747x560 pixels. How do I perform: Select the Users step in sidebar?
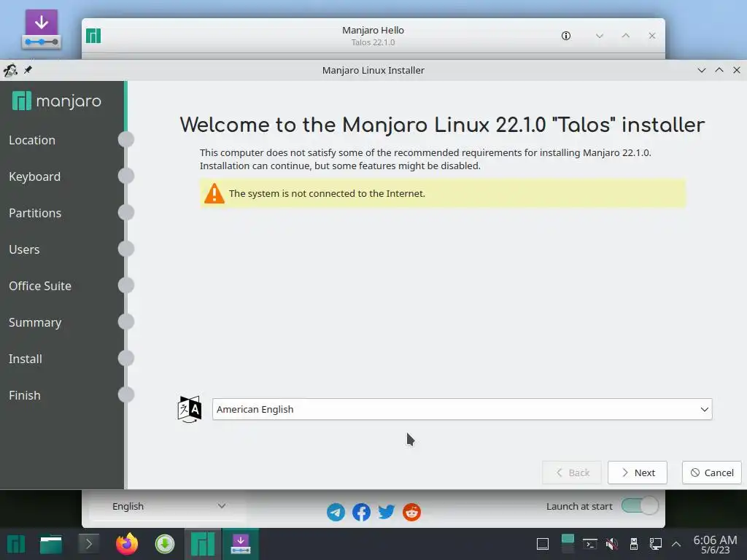pos(24,249)
